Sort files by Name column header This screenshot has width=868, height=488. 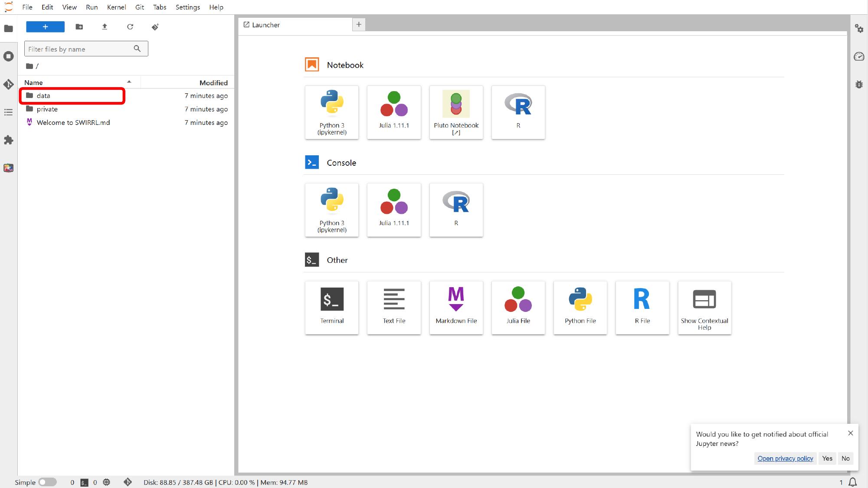[x=34, y=82]
